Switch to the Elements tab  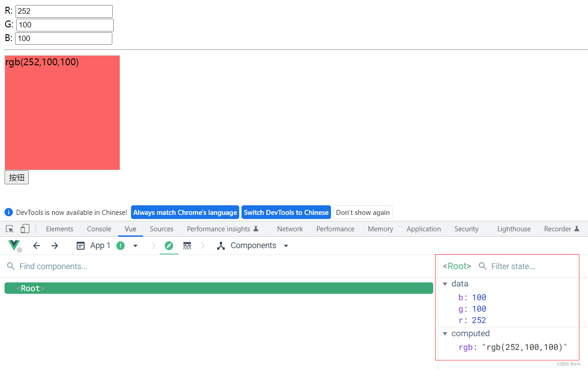pyautogui.click(x=59, y=229)
